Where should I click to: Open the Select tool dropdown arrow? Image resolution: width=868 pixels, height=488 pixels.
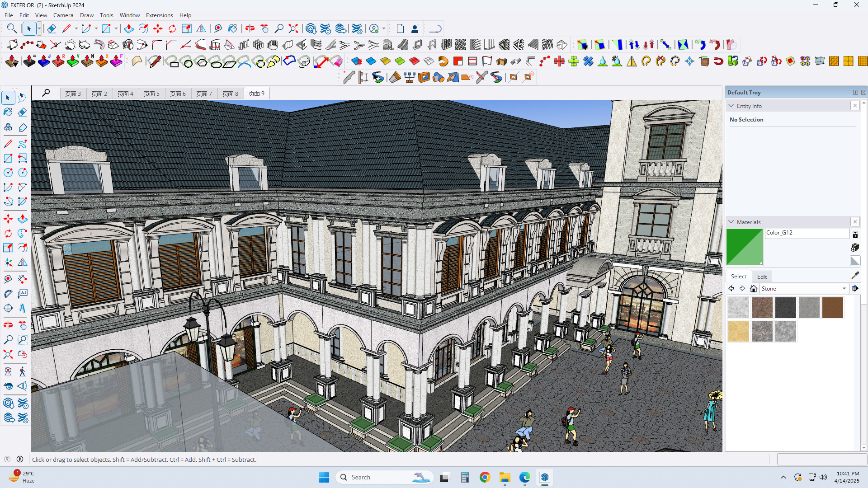(x=39, y=29)
